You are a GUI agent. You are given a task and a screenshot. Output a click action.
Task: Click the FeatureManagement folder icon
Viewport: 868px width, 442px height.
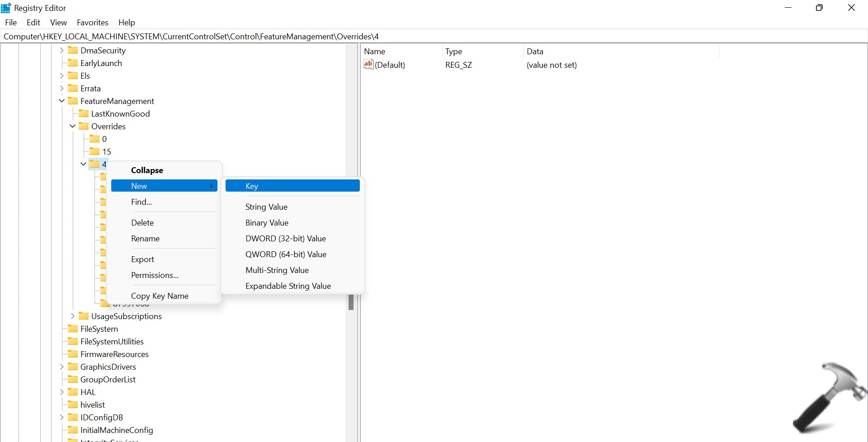73,101
